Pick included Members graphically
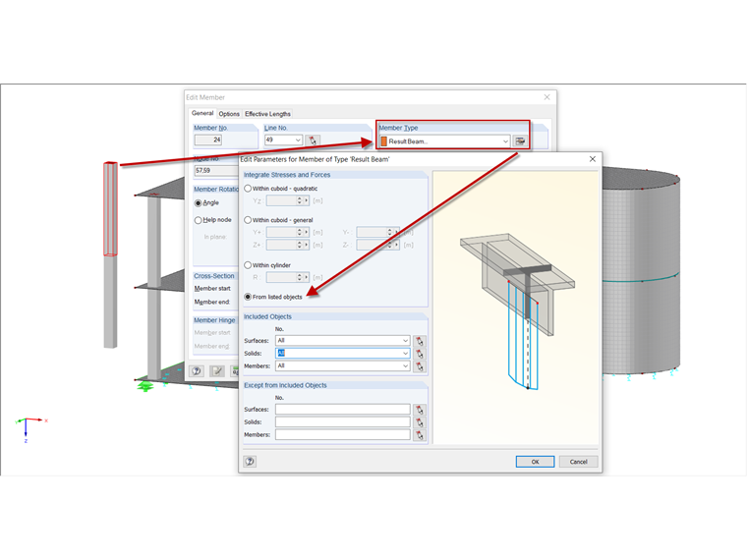 420,366
